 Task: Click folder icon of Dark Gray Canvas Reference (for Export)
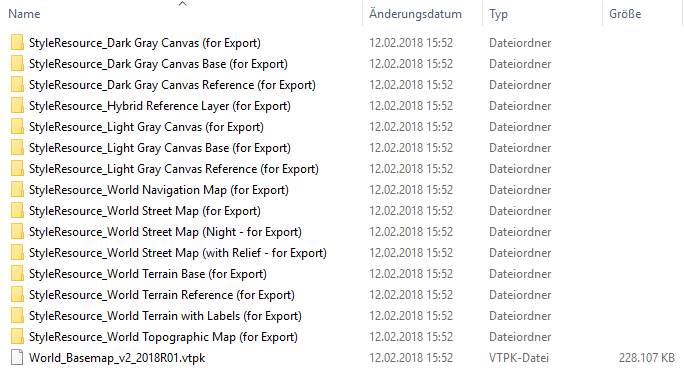point(17,85)
